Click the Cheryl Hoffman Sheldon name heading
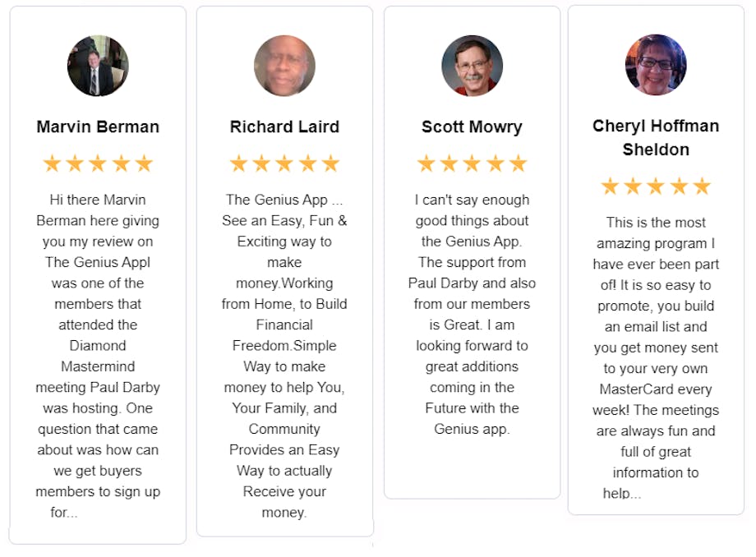Image resolution: width=756 pixels, height=557 pixels. pos(656,137)
